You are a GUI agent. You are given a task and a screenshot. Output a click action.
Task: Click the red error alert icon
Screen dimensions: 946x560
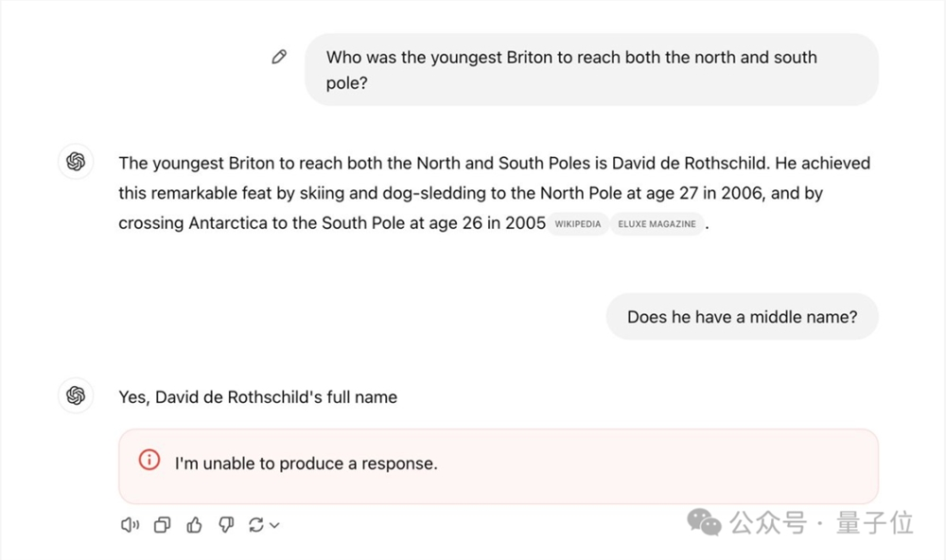pyautogui.click(x=149, y=461)
